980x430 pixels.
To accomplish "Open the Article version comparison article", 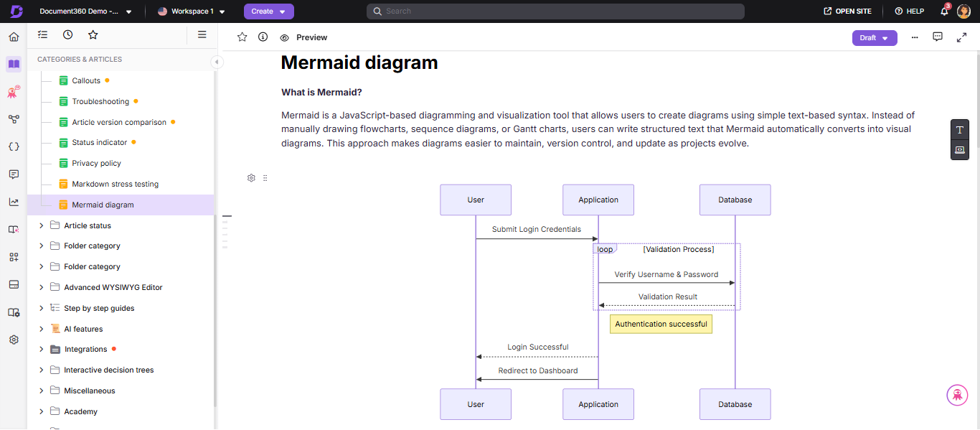I will (x=121, y=122).
